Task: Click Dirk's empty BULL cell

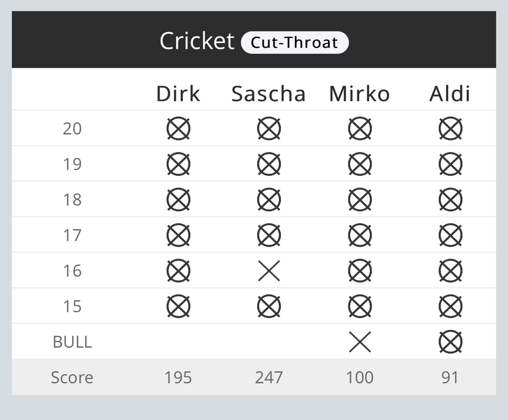Action: coord(178,341)
